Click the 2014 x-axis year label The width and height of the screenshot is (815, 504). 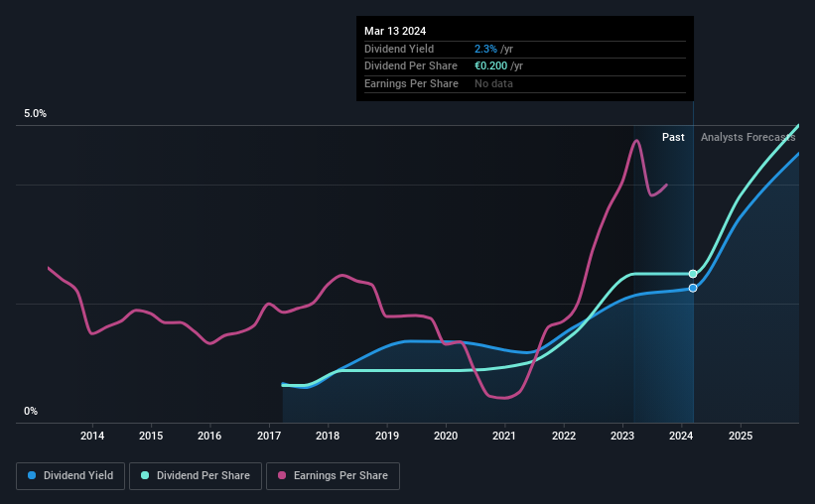click(x=92, y=436)
